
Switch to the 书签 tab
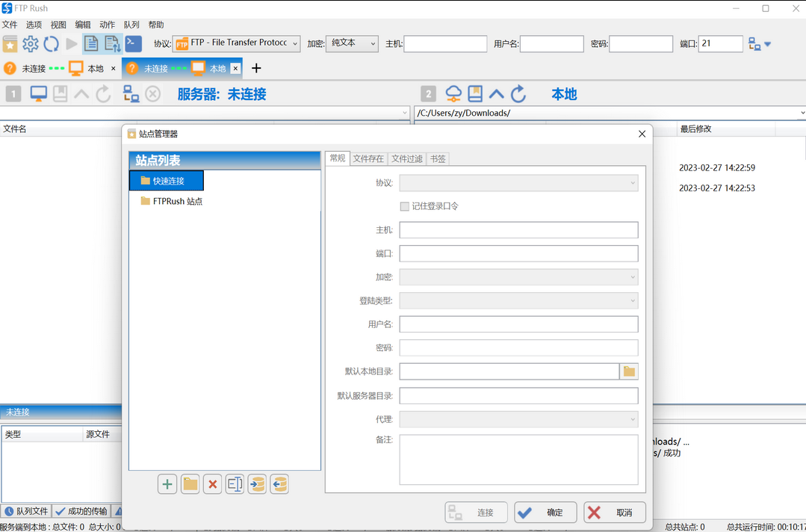tap(438, 158)
